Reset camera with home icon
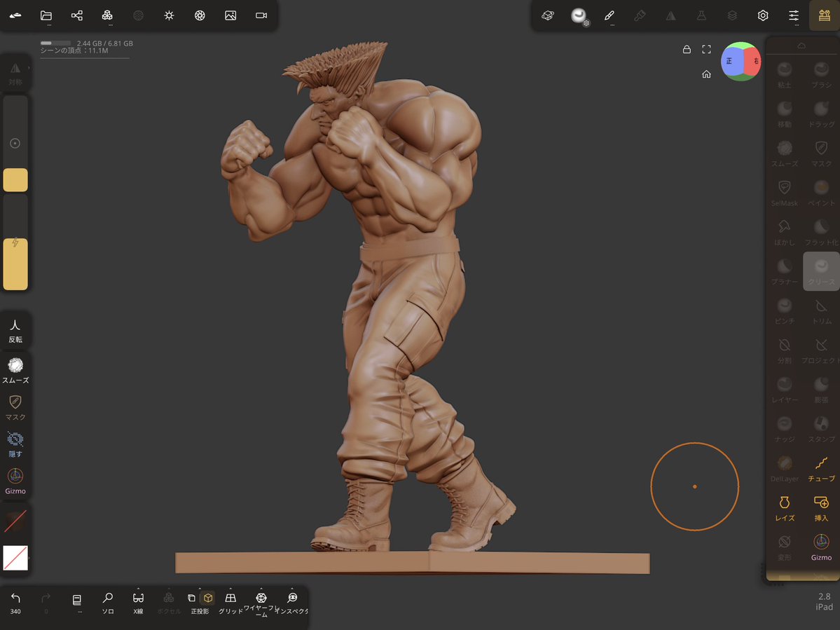 [x=707, y=74]
